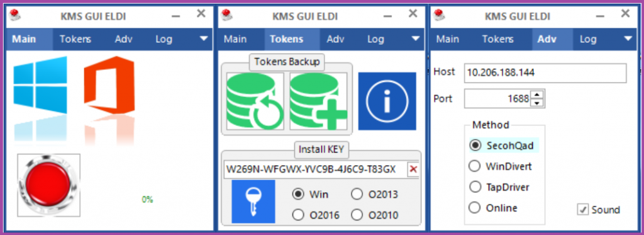Toggle the Sound checkbox

(599, 210)
